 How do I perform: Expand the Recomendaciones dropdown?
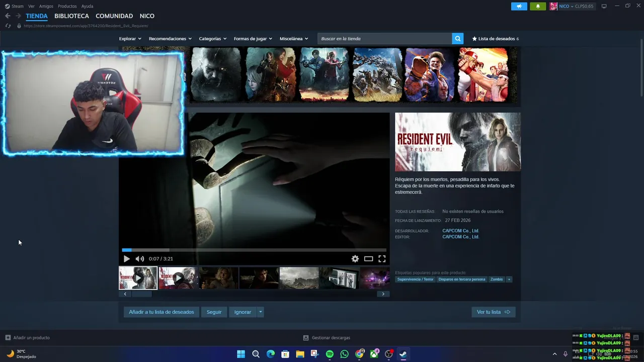point(170,39)
